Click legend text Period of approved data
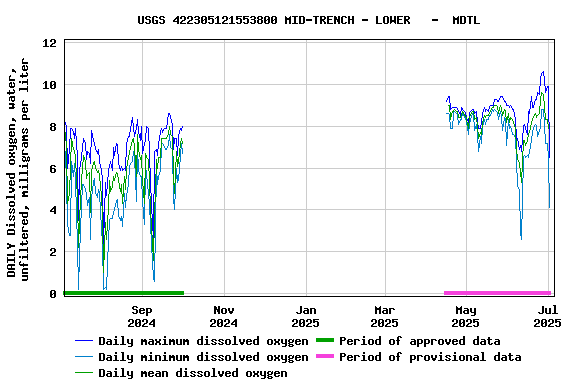This screenshot has width=576, height=384. click(x=420, y=341)
